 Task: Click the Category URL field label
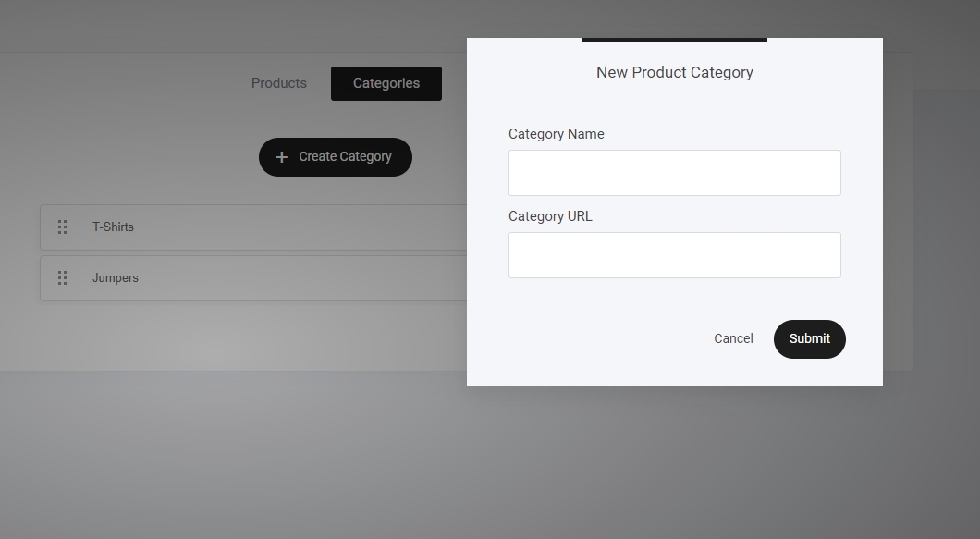point(550,216)
